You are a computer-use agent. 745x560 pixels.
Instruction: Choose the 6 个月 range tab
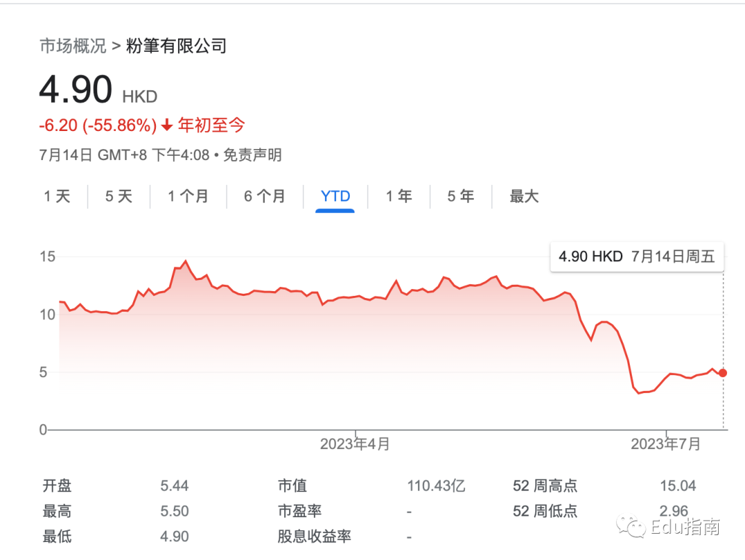click(264, 197)
